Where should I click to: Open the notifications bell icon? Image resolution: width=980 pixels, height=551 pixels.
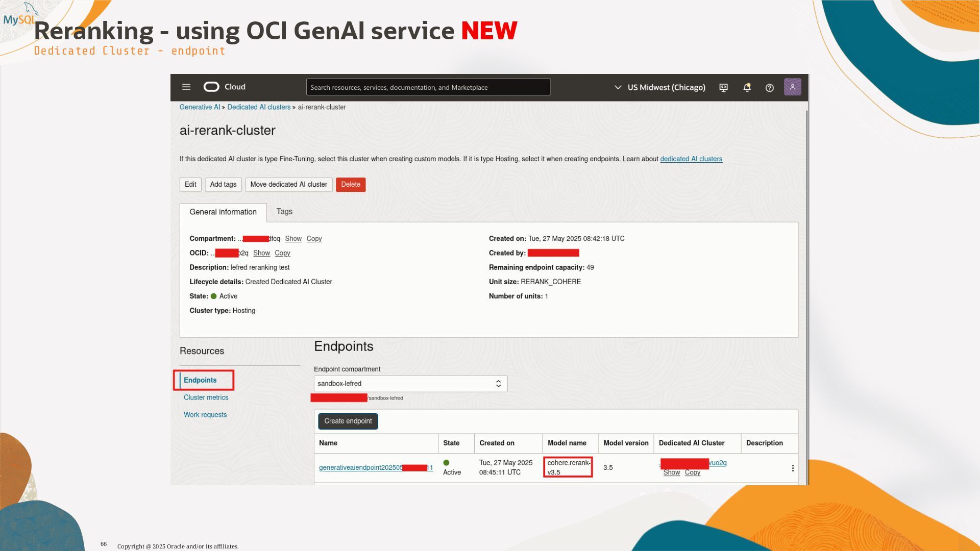click(x=747, y=88)
